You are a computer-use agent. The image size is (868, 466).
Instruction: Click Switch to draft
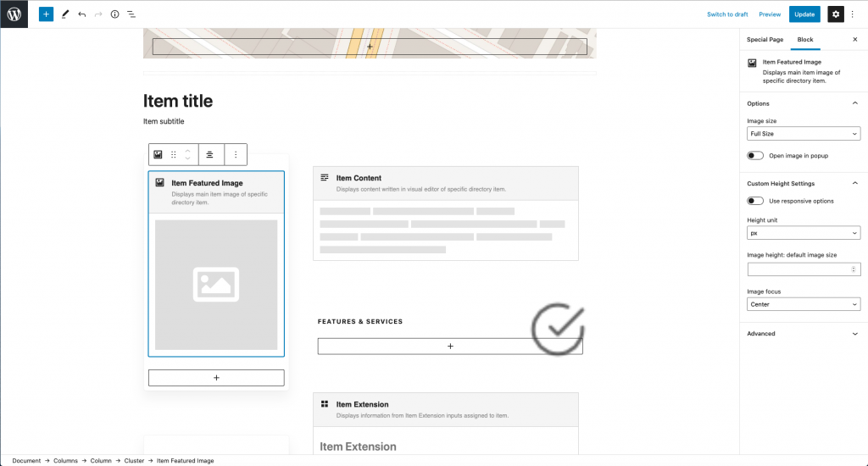726,14
